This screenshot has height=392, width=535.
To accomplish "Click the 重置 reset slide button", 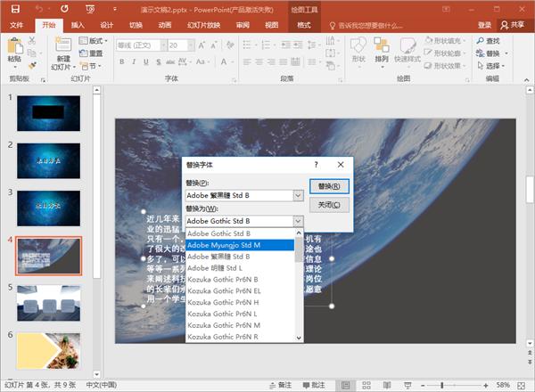I will pos(91,53).
